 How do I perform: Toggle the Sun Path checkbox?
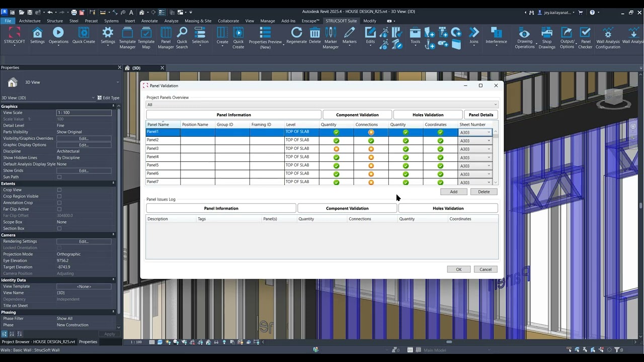pyautogui.click(x=59, y=177)
